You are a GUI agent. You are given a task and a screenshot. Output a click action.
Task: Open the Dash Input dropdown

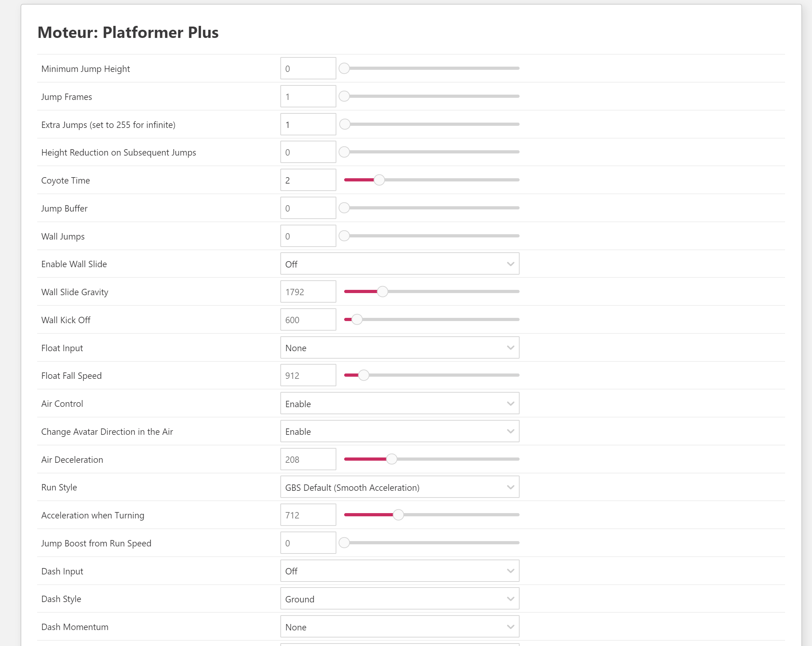[399, 571]
